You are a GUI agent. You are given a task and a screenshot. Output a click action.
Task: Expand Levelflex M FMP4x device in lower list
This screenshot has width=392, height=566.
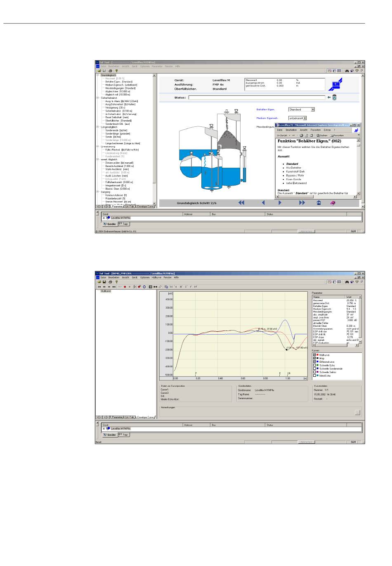point(104,429)
